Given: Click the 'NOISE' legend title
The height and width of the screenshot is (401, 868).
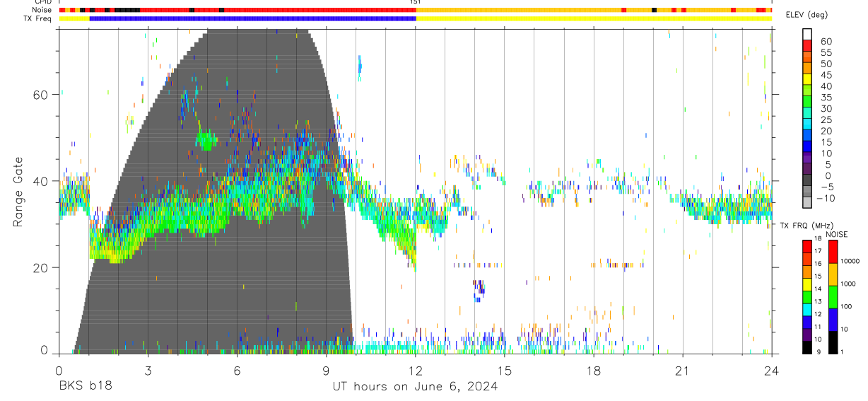Looking at the screenshot, I should (836, 235).
